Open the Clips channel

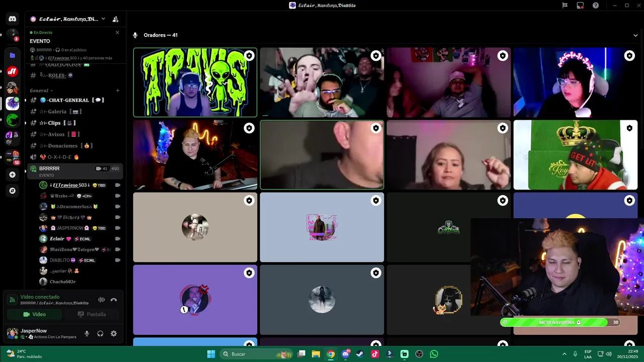point(74,123)
